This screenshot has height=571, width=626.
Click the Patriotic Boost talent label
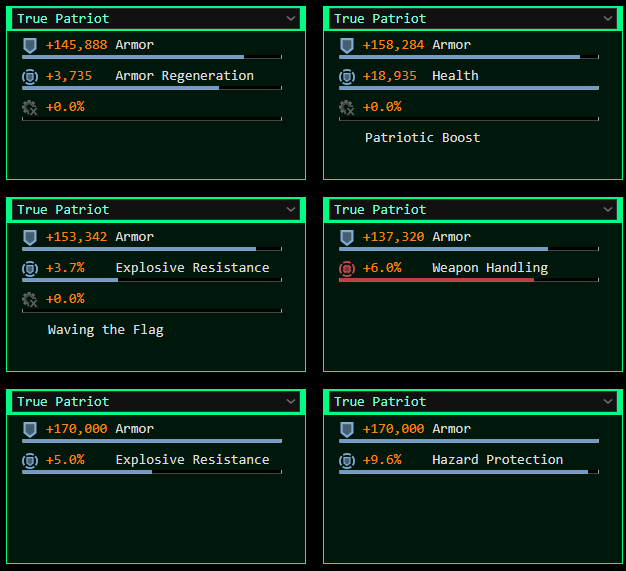tap(422, 138)
